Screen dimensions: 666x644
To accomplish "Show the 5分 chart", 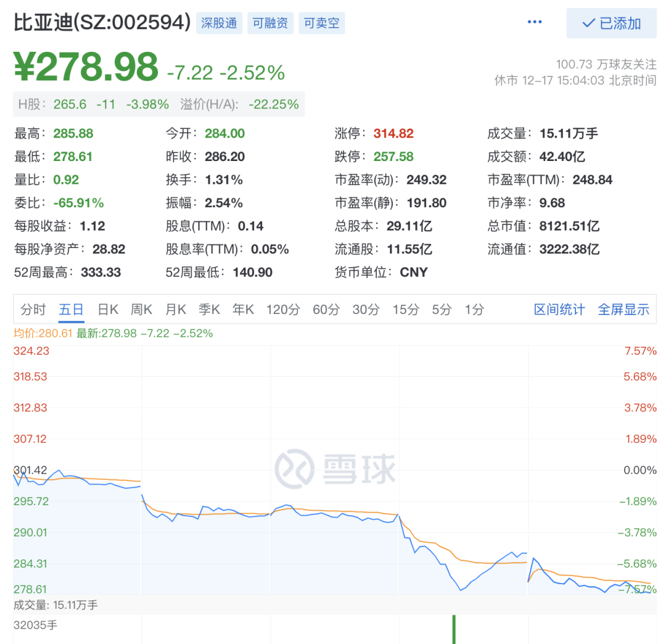I will (x=442, y=309).
